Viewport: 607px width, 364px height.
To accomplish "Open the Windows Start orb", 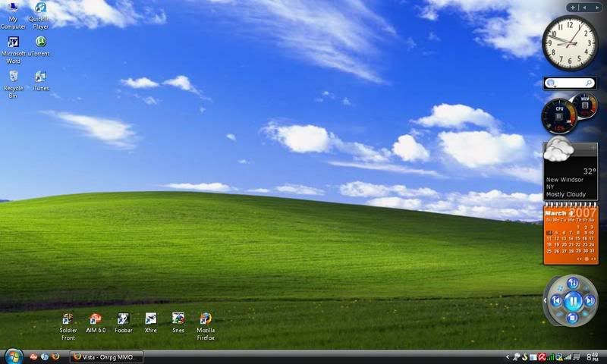I will pyautogui.click(x=13, y=356).
